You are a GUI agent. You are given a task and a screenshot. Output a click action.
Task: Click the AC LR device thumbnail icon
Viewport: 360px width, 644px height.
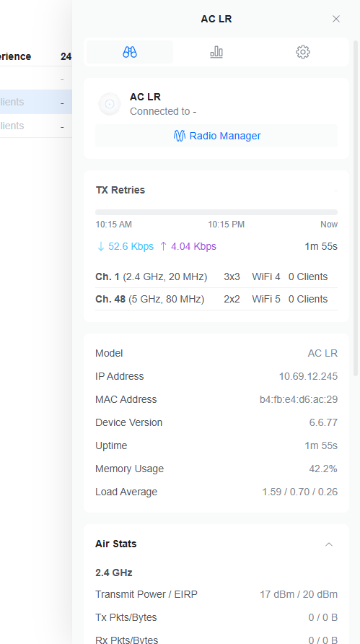110,104
